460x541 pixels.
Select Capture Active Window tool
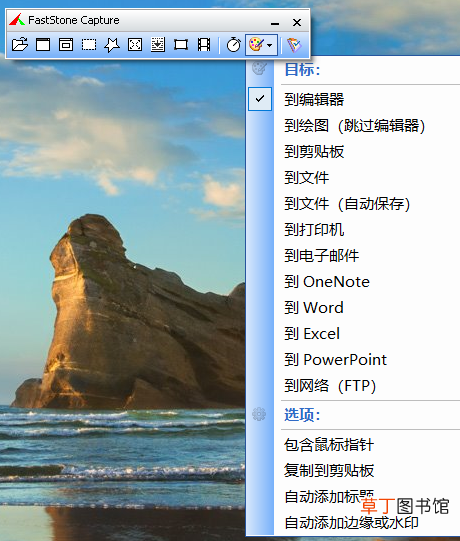click(43, 45)
